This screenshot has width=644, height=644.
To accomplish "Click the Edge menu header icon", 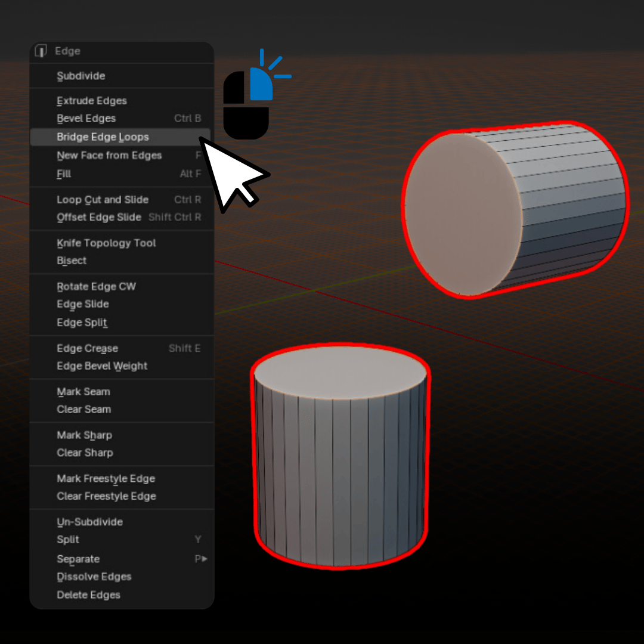I will point(41,51).
